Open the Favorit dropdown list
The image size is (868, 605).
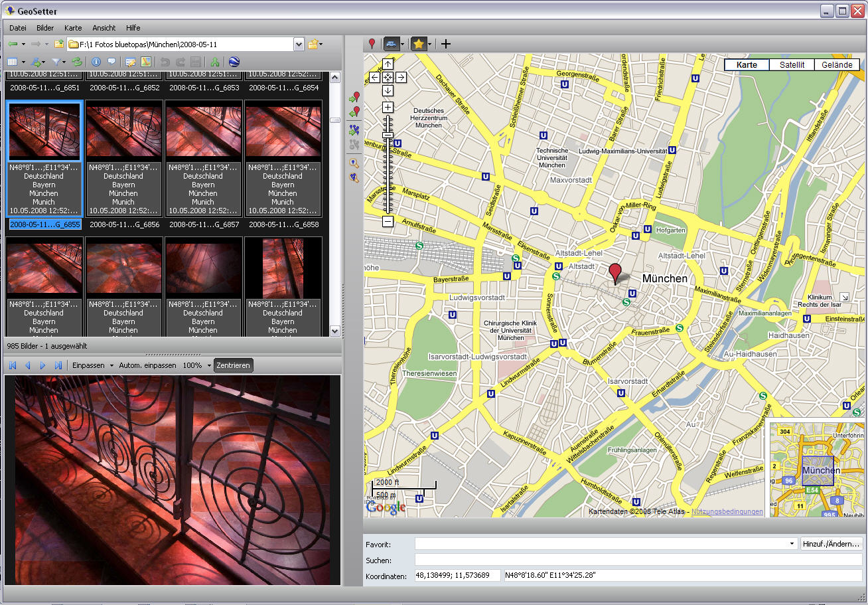pos(792,544)
